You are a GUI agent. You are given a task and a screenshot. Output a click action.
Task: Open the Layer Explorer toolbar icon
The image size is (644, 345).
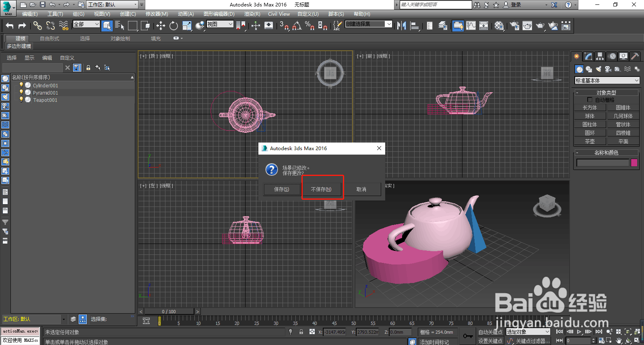(x=443, y=26)
